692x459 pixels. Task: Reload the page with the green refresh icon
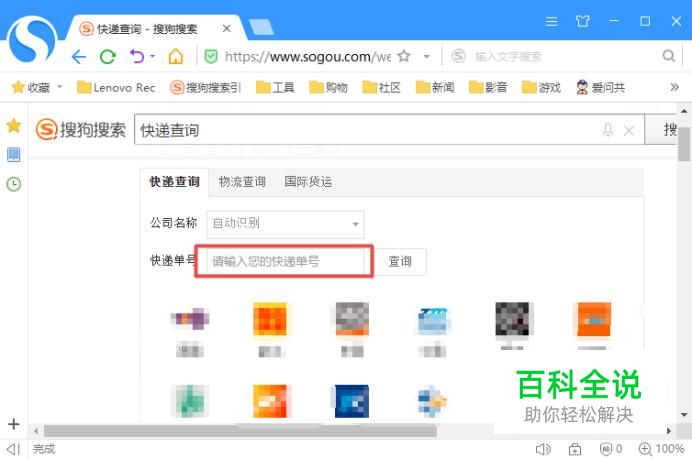(108, 56)
